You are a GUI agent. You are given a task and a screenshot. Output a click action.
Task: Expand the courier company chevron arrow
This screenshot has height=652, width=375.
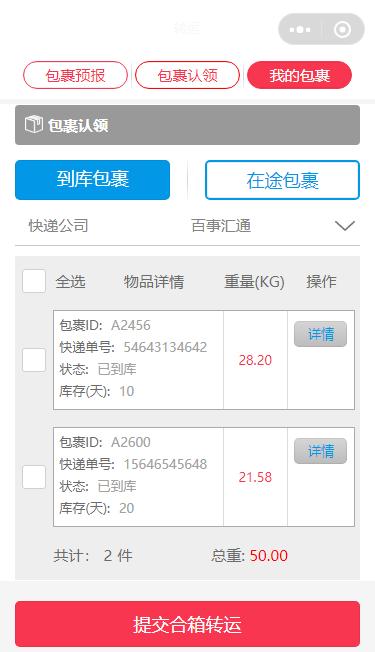pos(345,226)
